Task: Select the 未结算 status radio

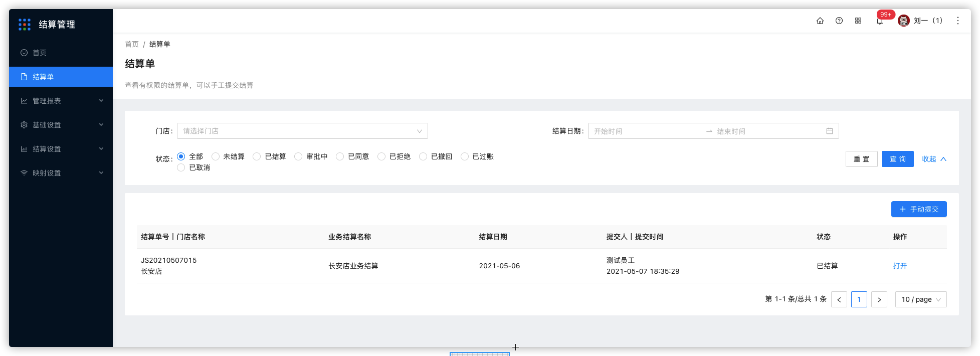Action: point(216,156)
